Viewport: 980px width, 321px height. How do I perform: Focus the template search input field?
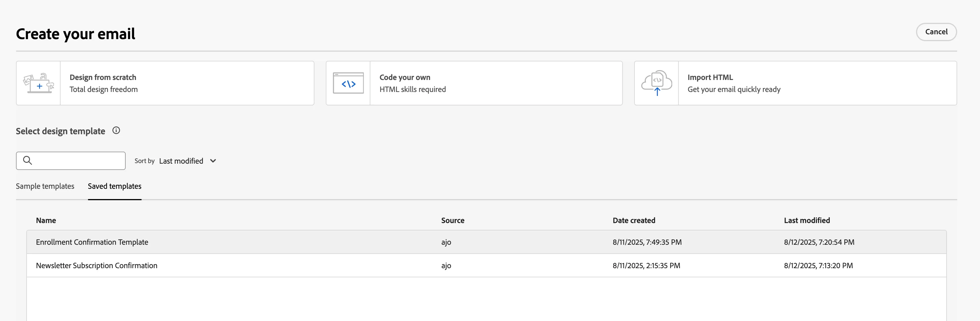click(71, 161)
